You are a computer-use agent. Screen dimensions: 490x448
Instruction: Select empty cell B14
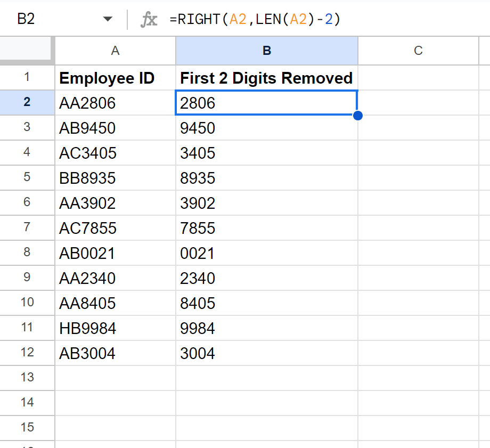click(267, 403)
